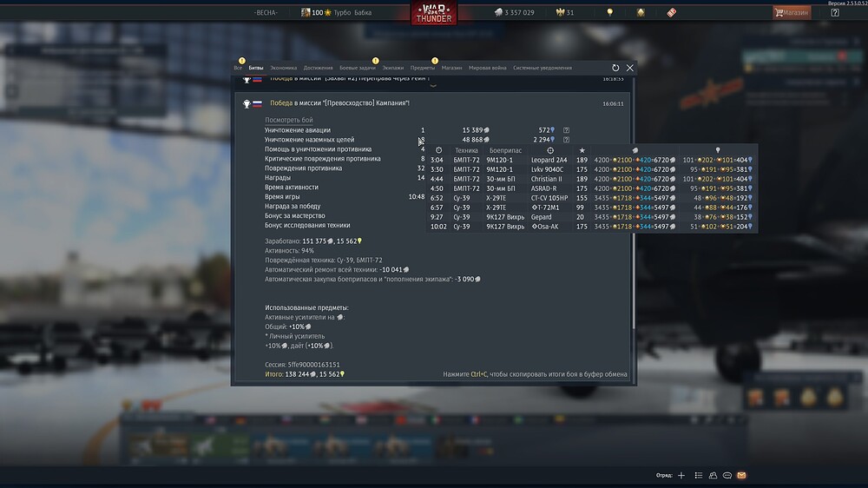Go to the Системные уведомления tab
Screen dimensions: 868x488
click(542, 68)
